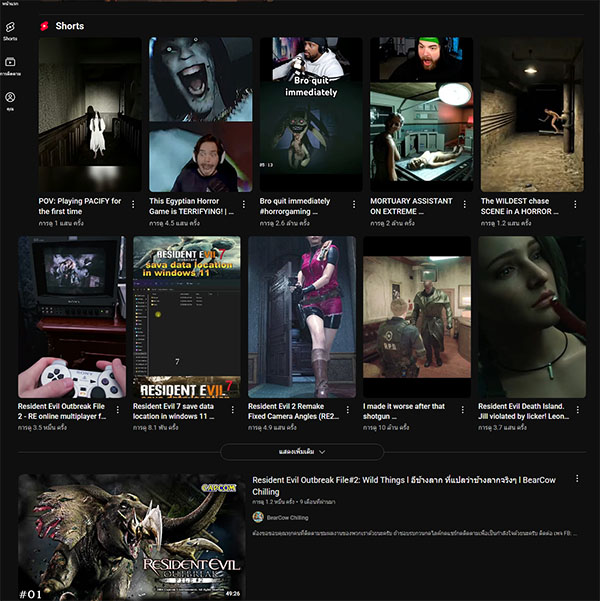Click the Shorts section heading text
600x601 pixels.
pyautogui.click(x=70, y=26)
